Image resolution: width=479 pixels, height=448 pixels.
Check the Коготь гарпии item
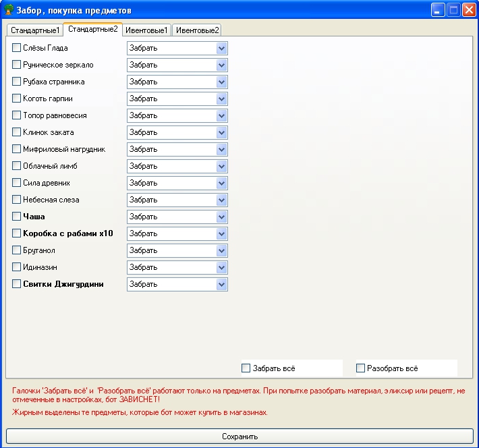17,99
